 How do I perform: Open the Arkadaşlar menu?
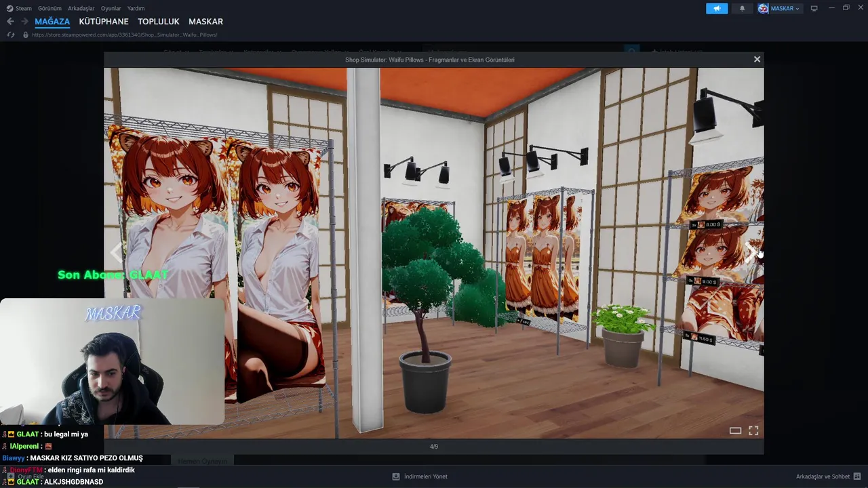81,8
